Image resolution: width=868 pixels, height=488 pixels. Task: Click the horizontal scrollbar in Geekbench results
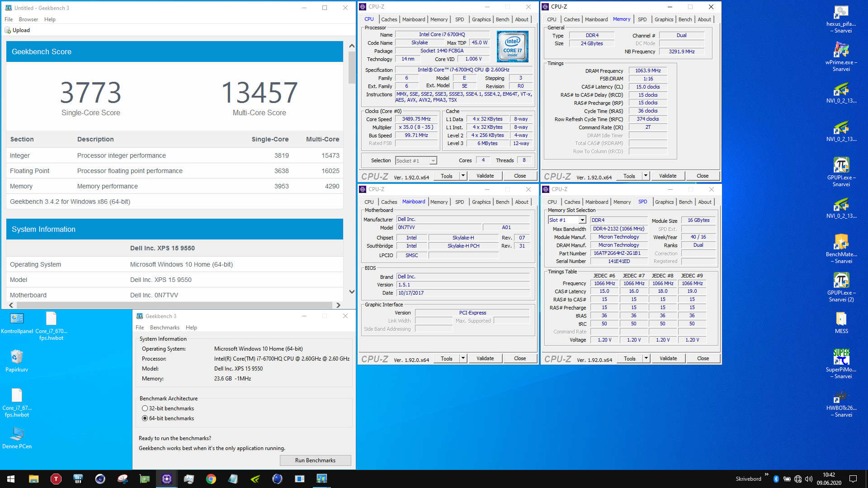[x=175, y=305]
